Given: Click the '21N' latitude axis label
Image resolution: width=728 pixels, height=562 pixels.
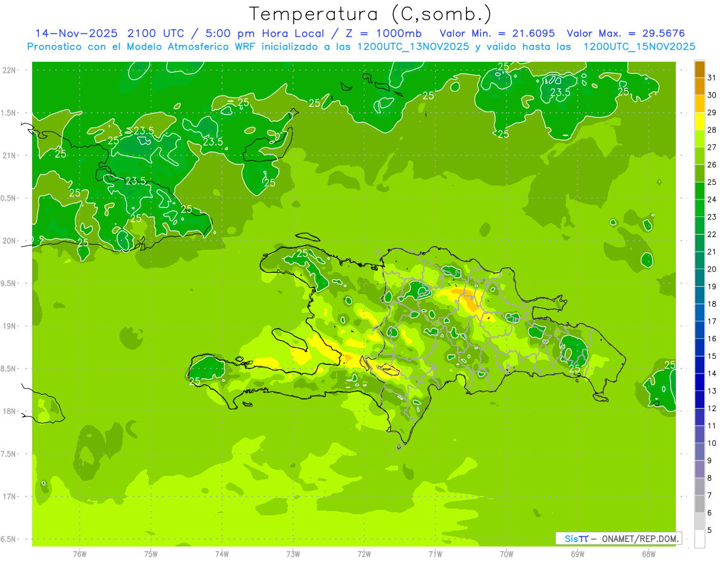Looking at the screenshot, I should (10, 155).
